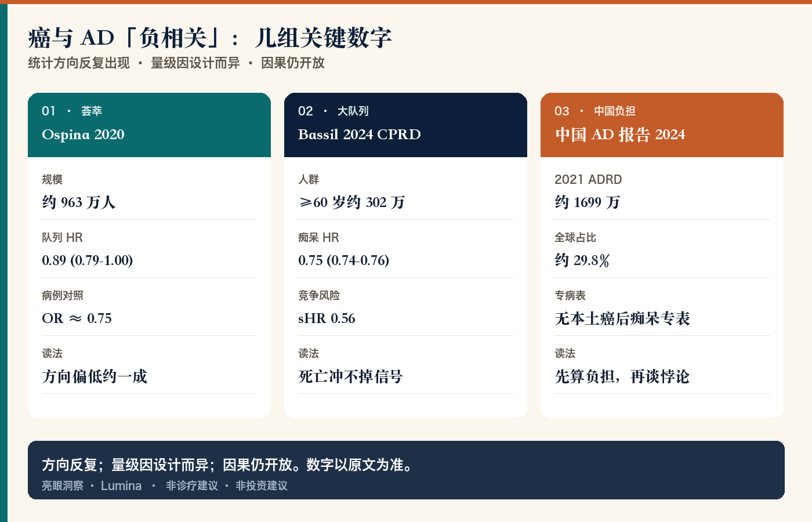812x522 pixels.
Task: Click the label 2021 ADRD
Action: (588, 179)
